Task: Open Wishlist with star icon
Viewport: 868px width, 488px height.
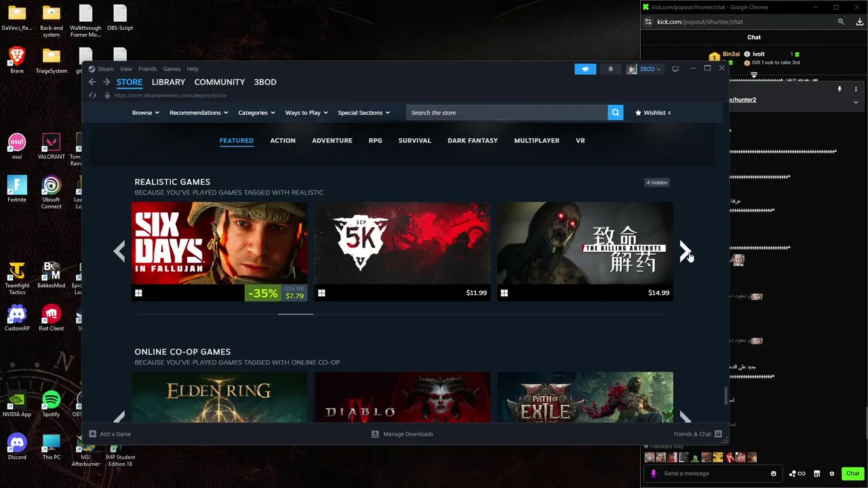Action: [x=652, y=113]
